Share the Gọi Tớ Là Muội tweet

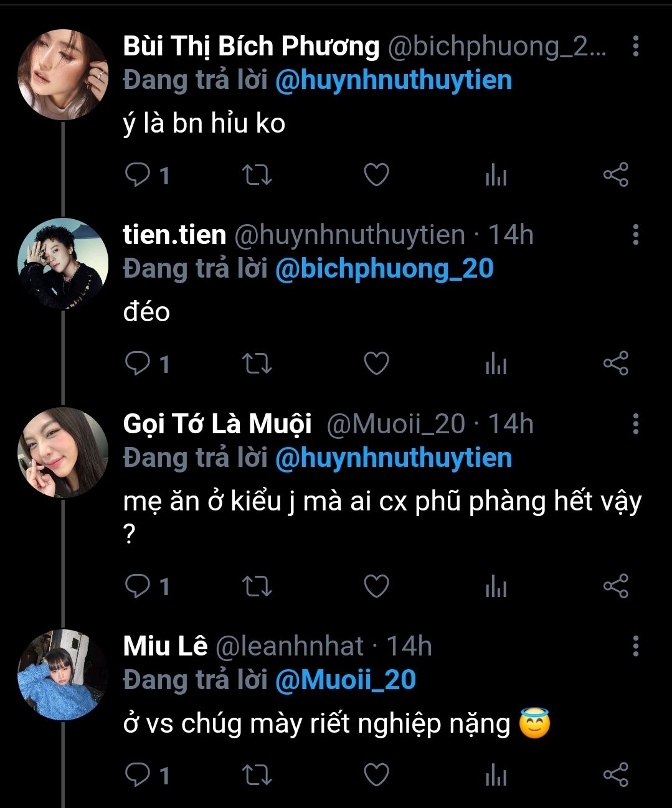[615, 586]
